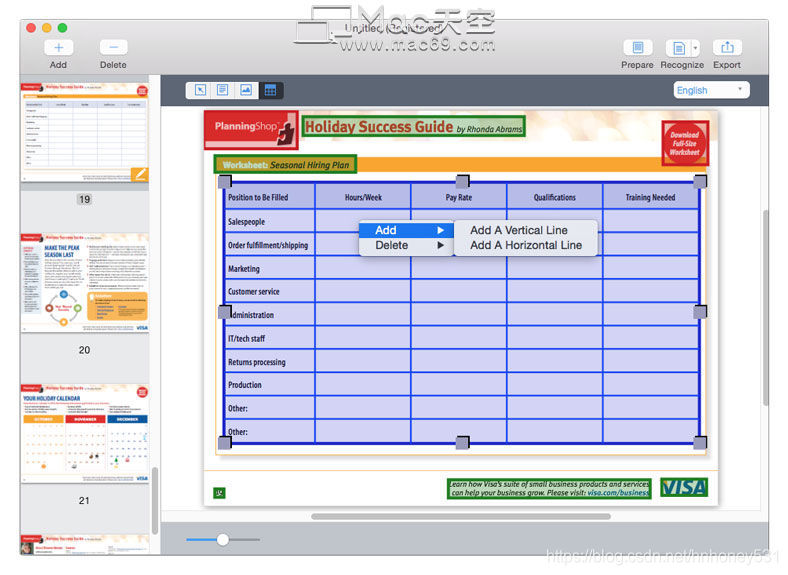Expand the Delete submenu arrow
Image resolution: width=788 pixels, height=575 pixels.
point(441,245)
